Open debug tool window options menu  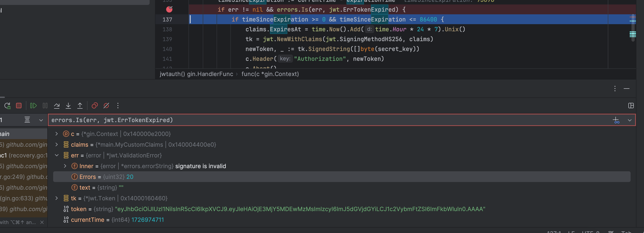[615, 88]
